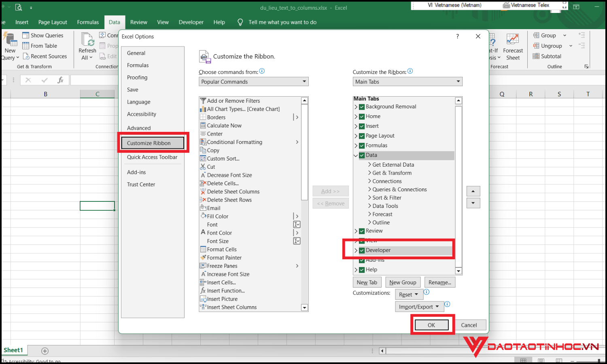This screenshot has height=364, width=607.
Task: Toggle the Formulas tab checkbox
Action: pos(362,146)
